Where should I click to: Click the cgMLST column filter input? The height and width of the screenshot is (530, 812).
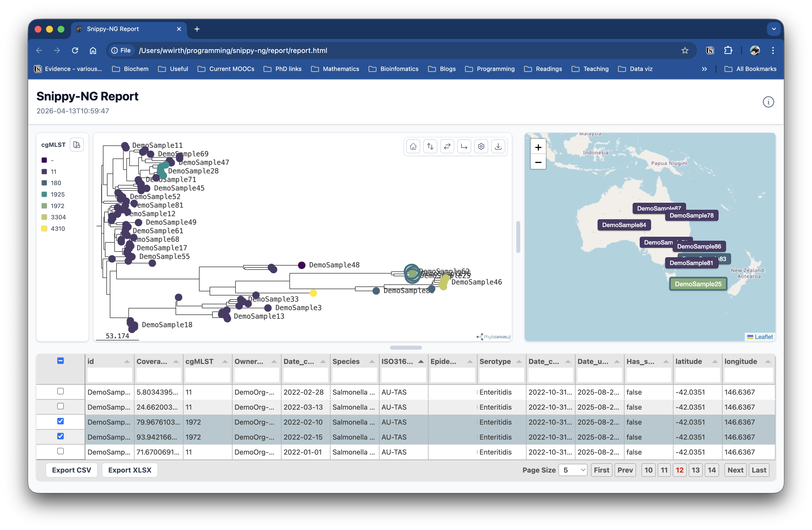click(x=207, y=375)
